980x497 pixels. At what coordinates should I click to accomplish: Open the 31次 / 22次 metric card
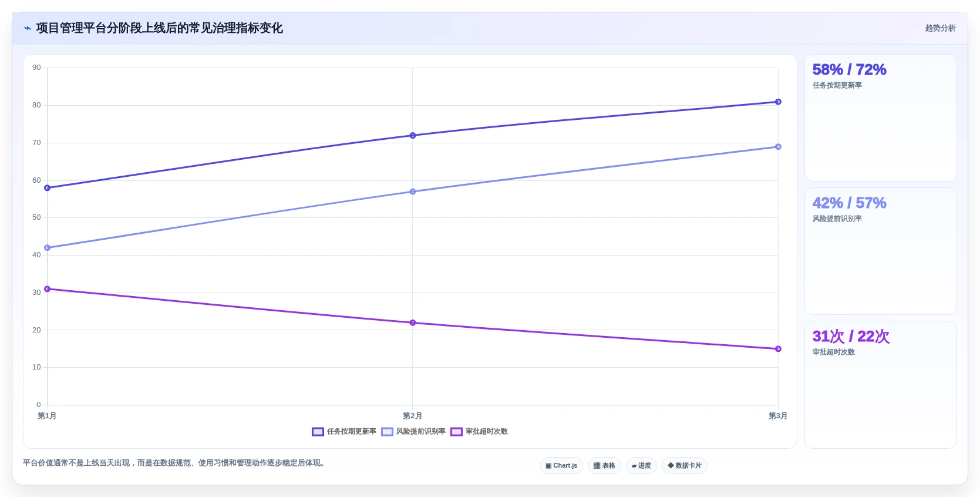tap(881, 385)
